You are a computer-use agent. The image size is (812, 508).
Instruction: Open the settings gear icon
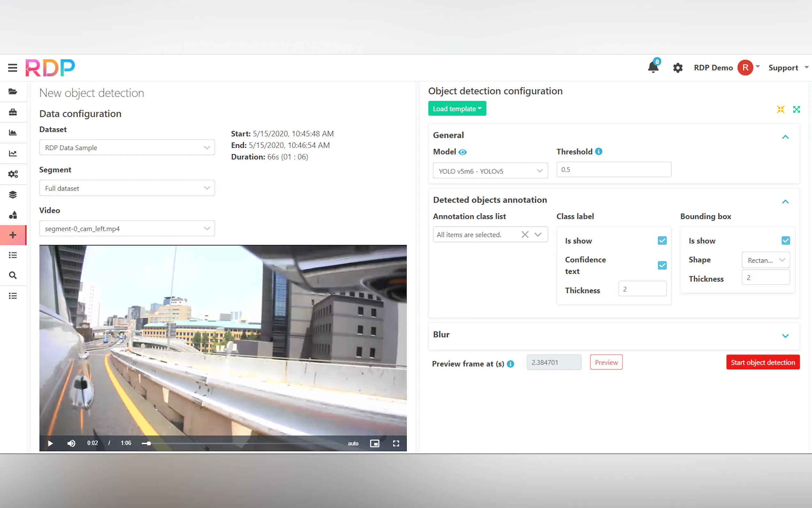pyautogui.click(x=678, y=68)
